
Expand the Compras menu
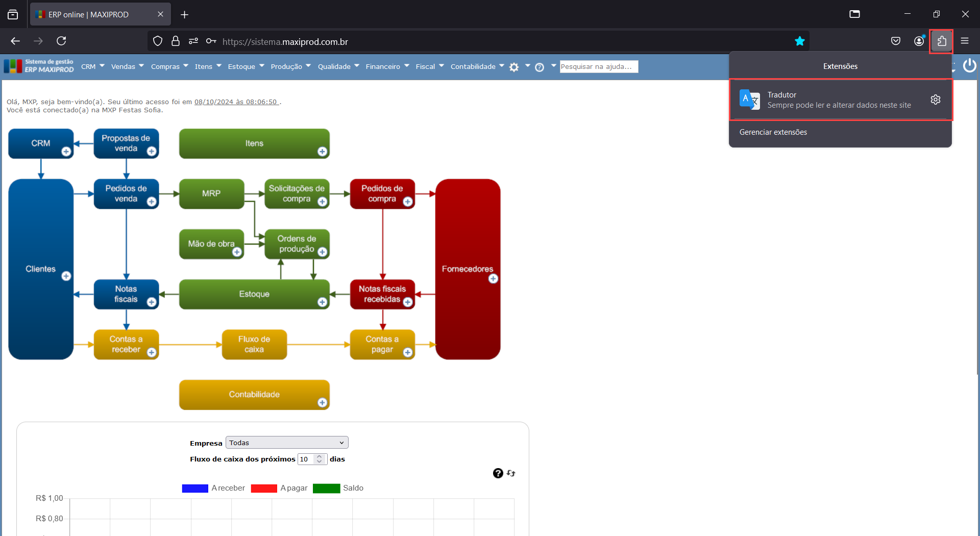[170, 66]
